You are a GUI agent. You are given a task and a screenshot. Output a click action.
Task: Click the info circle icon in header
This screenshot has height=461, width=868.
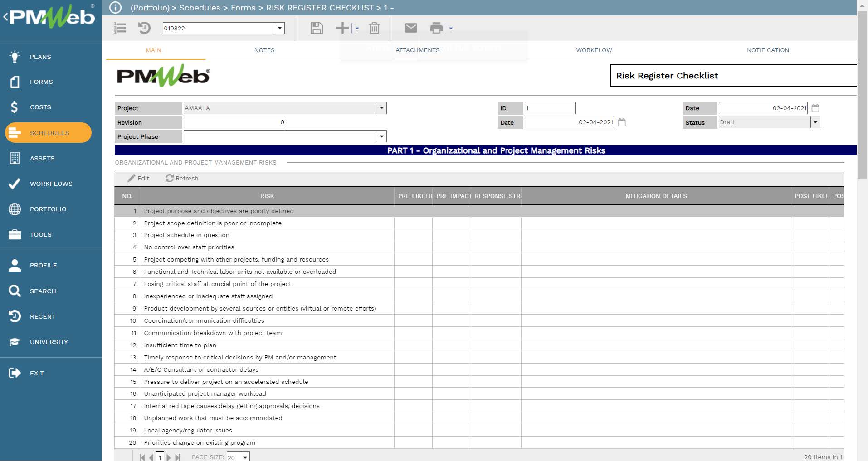(x=116, y=8)
